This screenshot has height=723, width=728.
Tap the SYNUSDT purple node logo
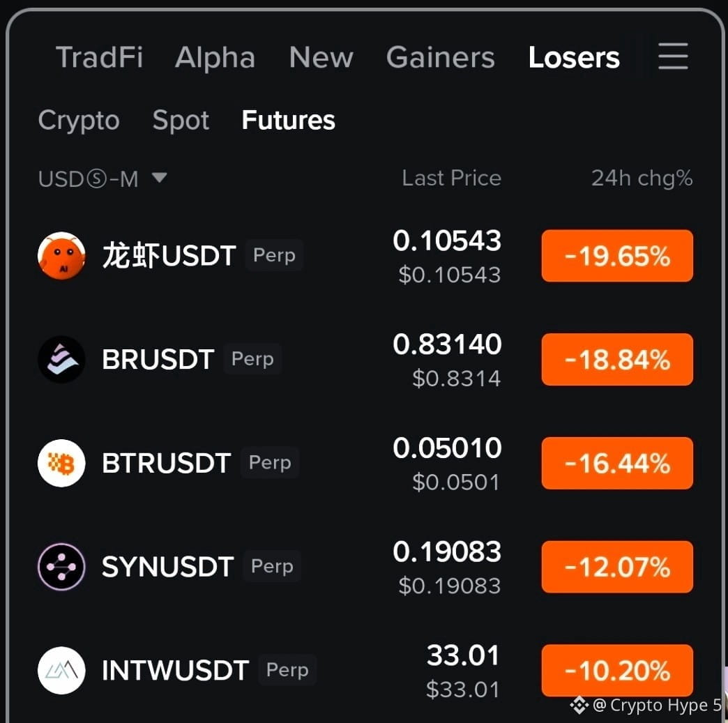61,567
